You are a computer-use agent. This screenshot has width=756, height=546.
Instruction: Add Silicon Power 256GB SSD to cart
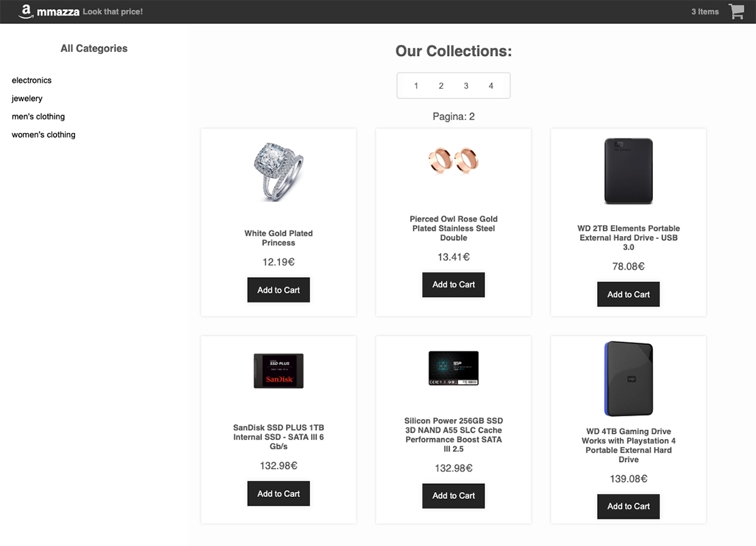click(x=454, y=495)
